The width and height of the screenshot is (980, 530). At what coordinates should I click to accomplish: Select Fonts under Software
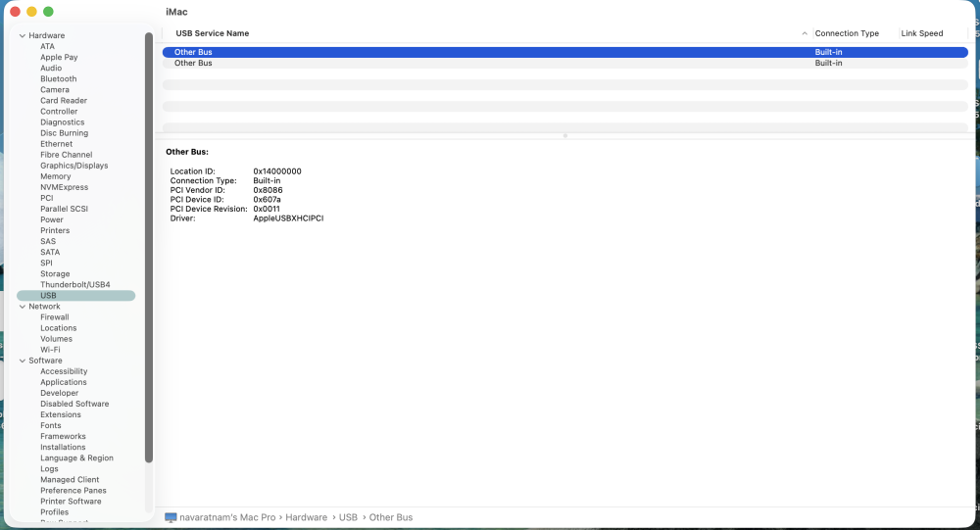point(51,425)
